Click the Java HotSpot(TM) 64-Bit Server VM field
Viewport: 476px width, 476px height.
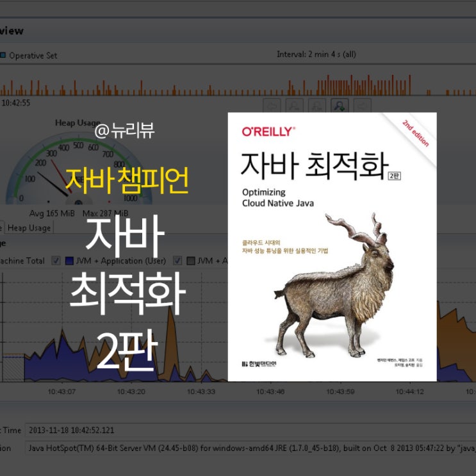pyautogui.click(x=250, y=448)
